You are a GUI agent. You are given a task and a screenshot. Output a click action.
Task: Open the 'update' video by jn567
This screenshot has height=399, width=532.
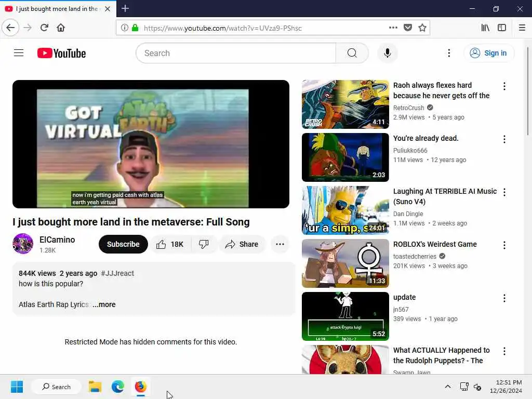click(x=345, y=316)
